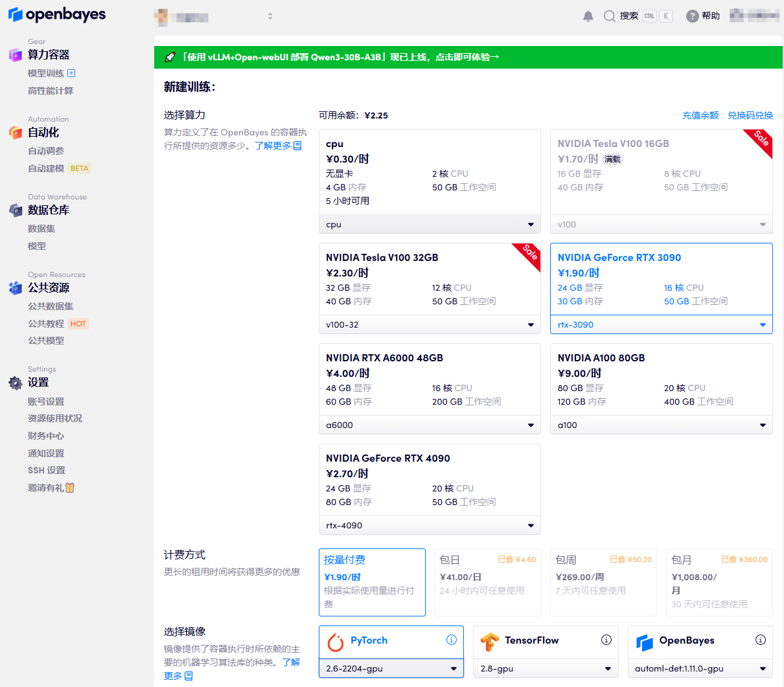Image resolution: width=784 pixels, height=687 pixels.
Task: Open 模型 under 数据仓库
Action: point(37,246)
